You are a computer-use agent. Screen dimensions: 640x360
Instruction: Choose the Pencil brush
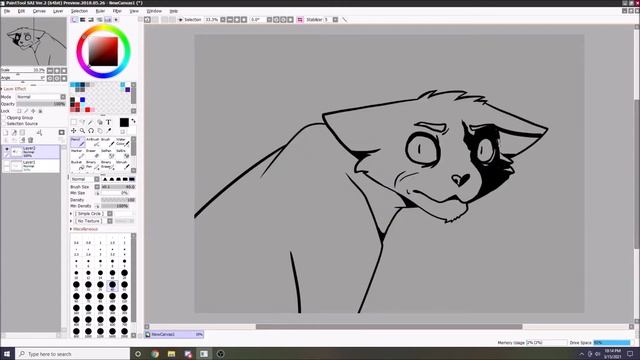tap(78, 142)
